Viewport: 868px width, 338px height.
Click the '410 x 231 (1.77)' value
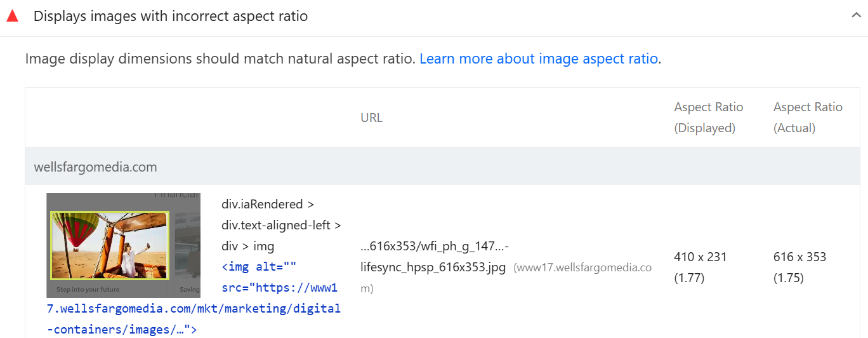pos(700,267)
